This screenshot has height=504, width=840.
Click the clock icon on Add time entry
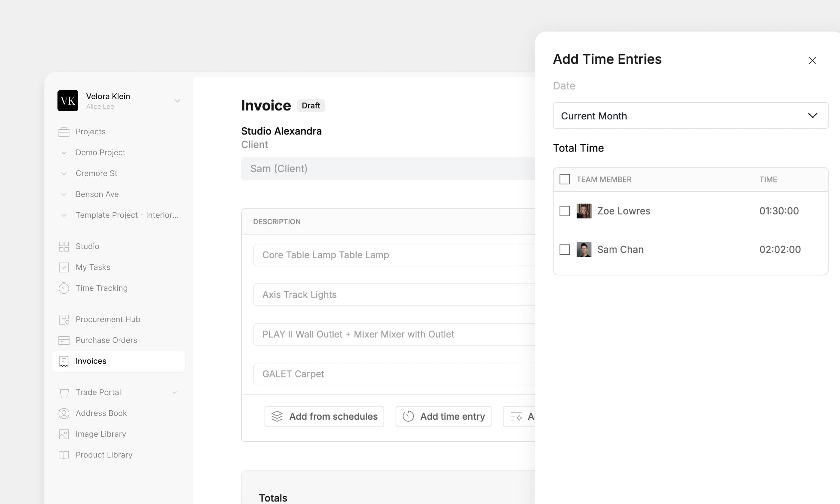coord(408,416)
